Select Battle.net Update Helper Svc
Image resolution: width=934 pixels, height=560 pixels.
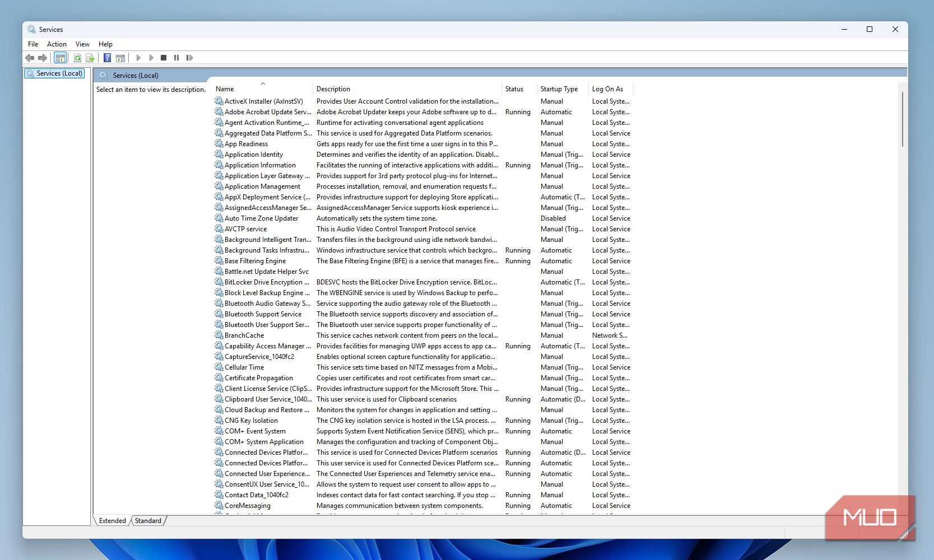coord(423,272)
